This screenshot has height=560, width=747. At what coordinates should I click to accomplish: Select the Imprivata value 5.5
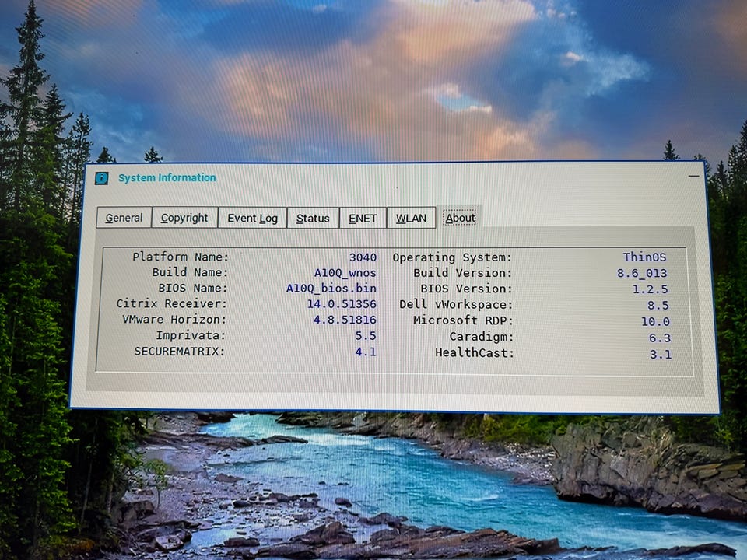click(366, 336)
